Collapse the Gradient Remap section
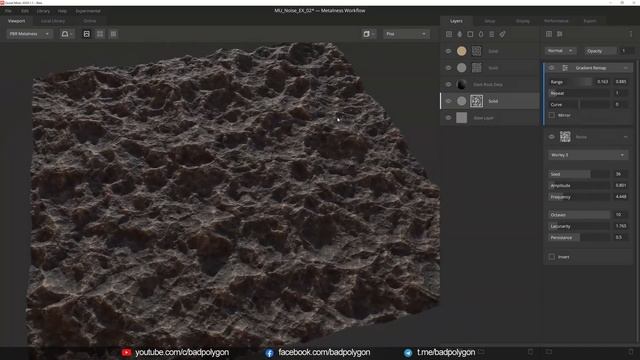This screenshot has height=360, width=640. coord(626,68)
